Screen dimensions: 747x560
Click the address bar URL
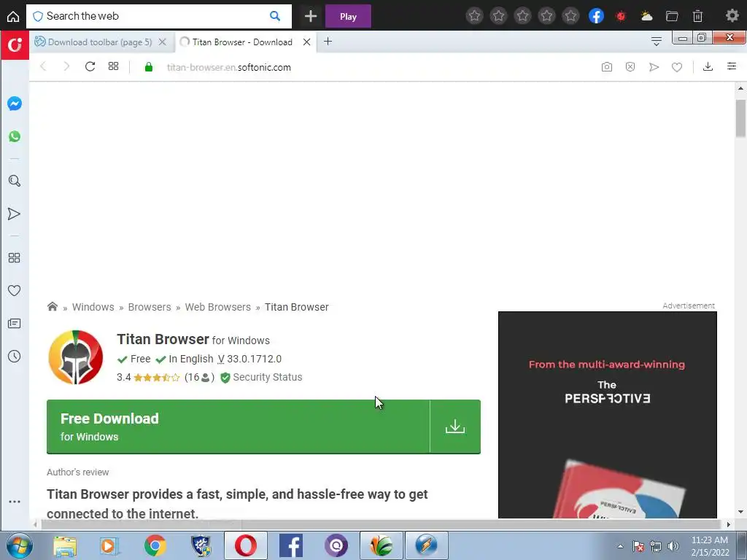[228, 67]
